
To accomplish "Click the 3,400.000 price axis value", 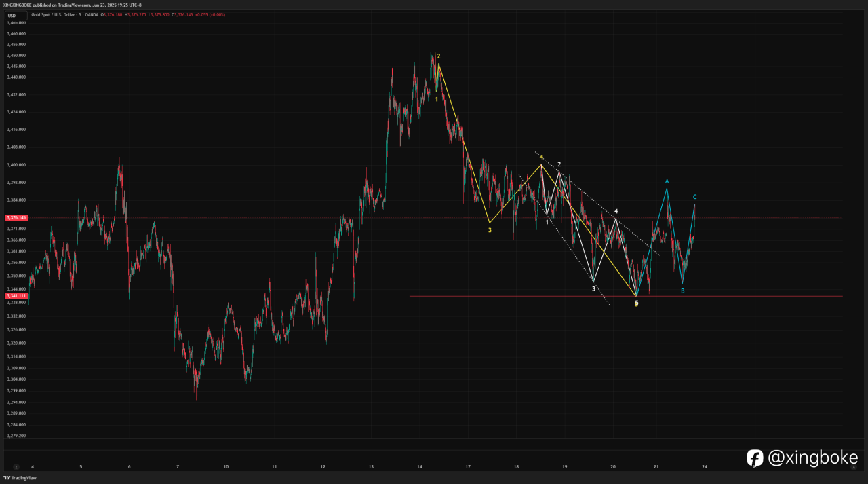I will pyautogui.click(x=17, y=165).
